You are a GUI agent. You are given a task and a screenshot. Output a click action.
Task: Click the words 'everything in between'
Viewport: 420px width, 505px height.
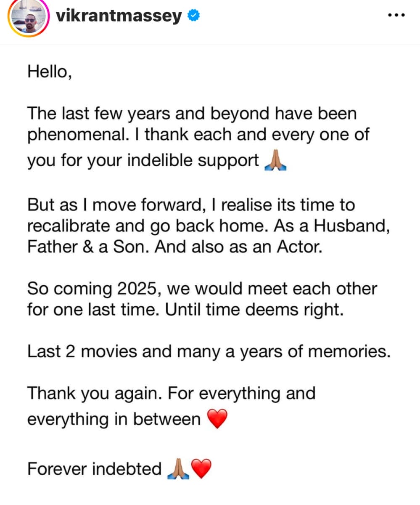coord(114,420)
